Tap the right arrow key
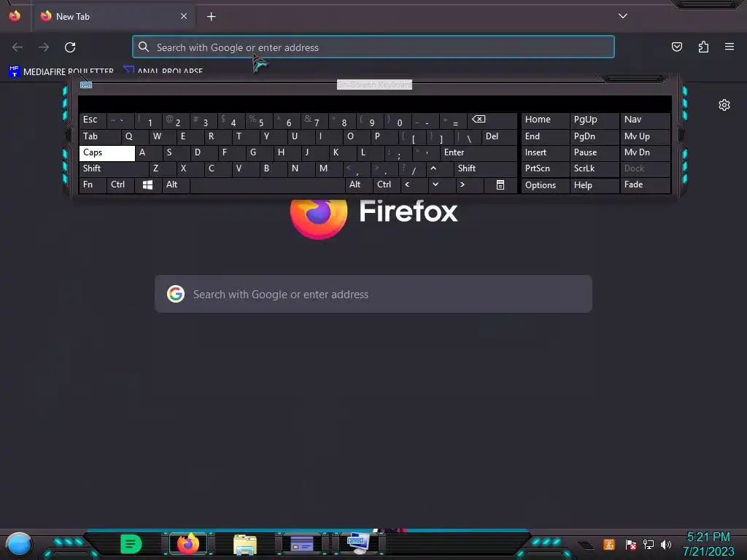Screen dimensions: 747x560 [x=469, y=184]
